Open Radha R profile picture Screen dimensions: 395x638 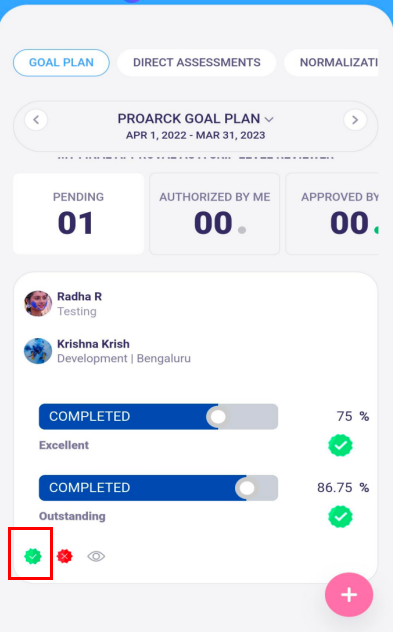tap(38, 304)
